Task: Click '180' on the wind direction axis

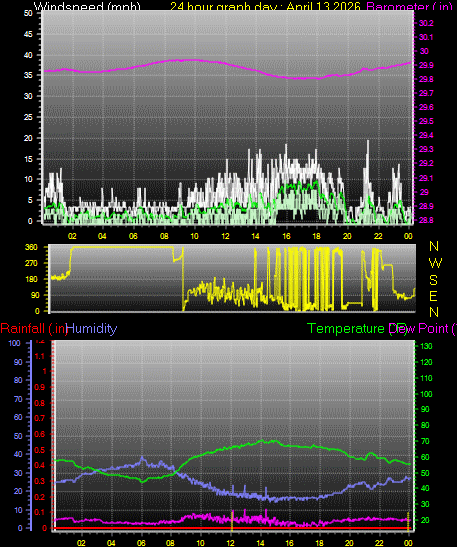Action: click(x=31, y=279)
